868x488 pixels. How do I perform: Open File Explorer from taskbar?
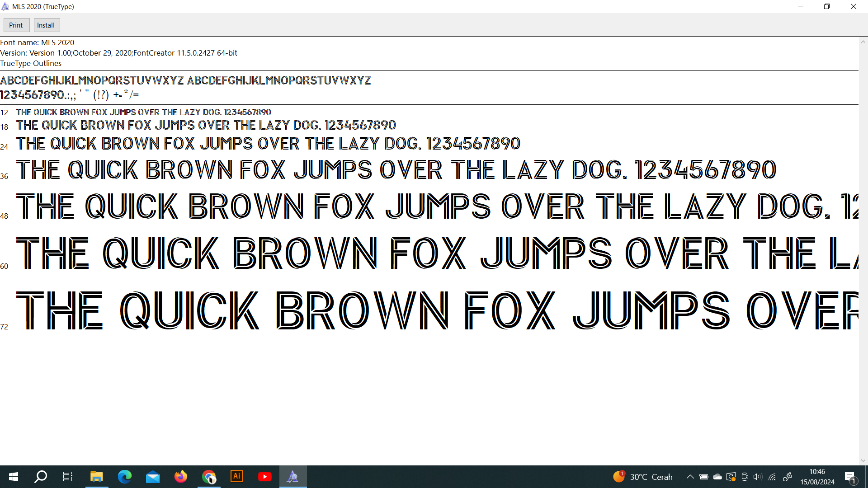pos(96,477)
